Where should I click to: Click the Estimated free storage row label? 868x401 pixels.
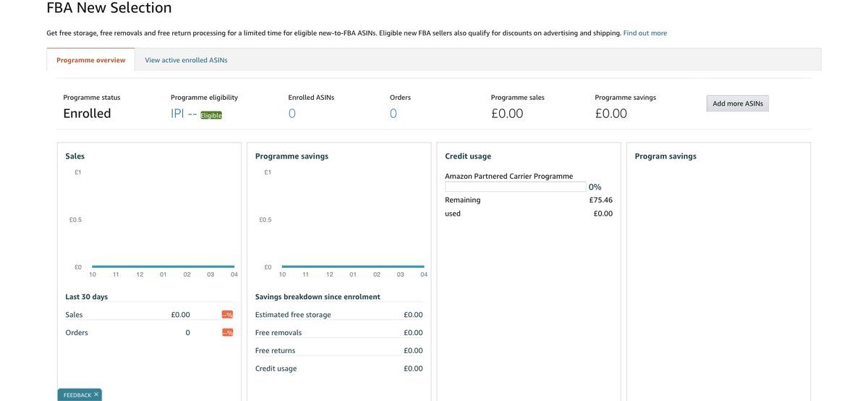[x=293, y=315]
